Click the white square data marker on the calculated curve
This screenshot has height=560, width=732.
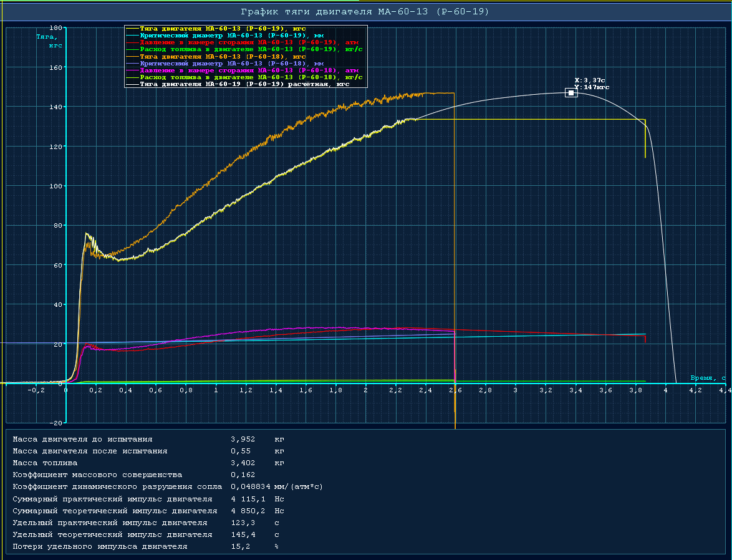571,93
